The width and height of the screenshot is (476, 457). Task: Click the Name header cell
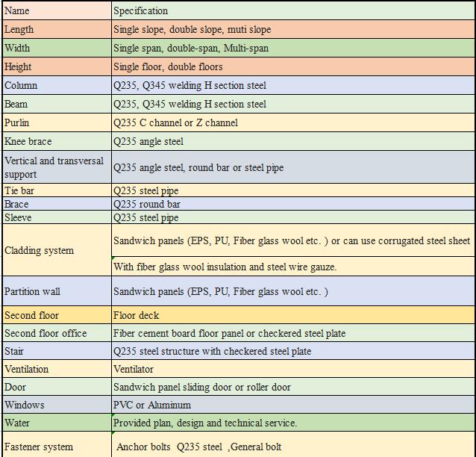(x=55, y=10)
